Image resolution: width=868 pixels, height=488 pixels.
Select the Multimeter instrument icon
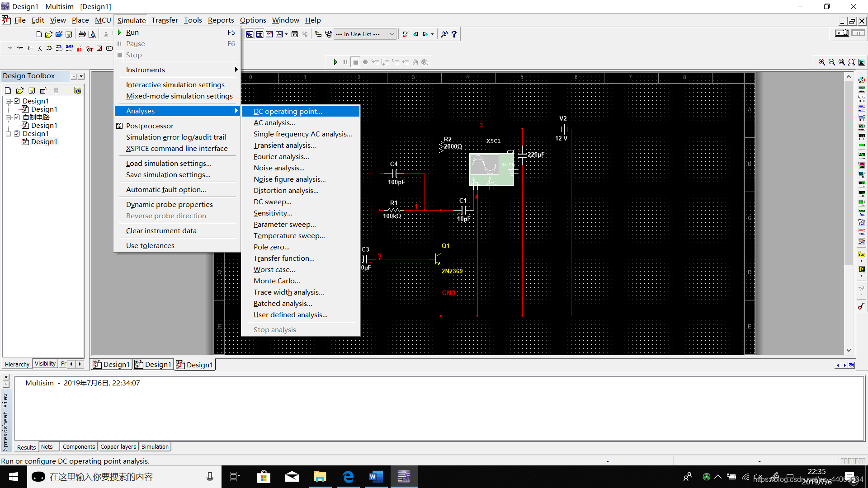click(x=862, y=80)
